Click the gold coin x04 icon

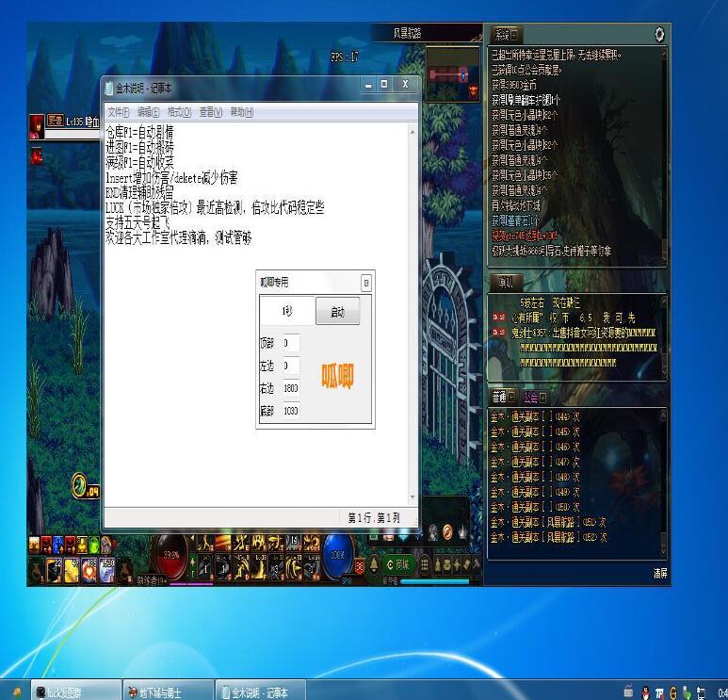(86, 486)
